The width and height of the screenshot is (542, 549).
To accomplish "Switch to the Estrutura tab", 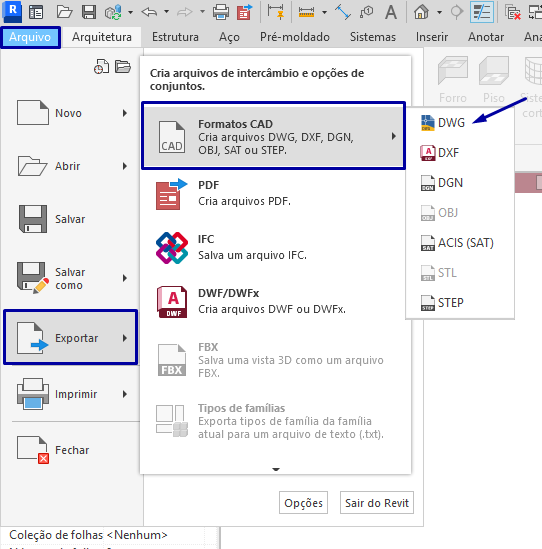I will point(175,37).
